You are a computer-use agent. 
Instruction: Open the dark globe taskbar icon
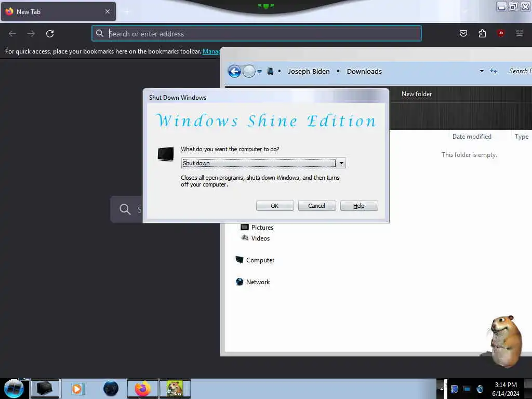111,389
